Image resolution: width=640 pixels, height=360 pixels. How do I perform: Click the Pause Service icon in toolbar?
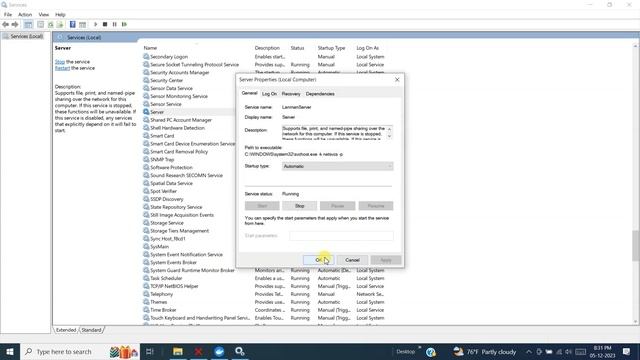(115, 24)
